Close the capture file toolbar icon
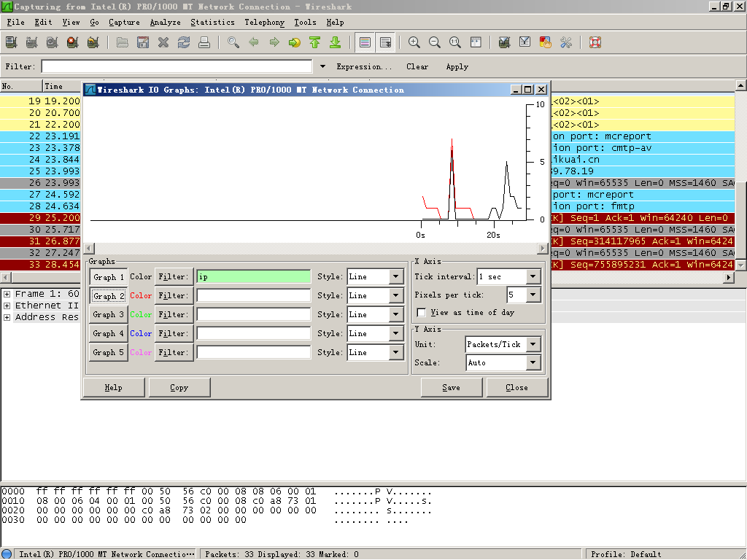The image size is (747, 560). coord(163,42)
